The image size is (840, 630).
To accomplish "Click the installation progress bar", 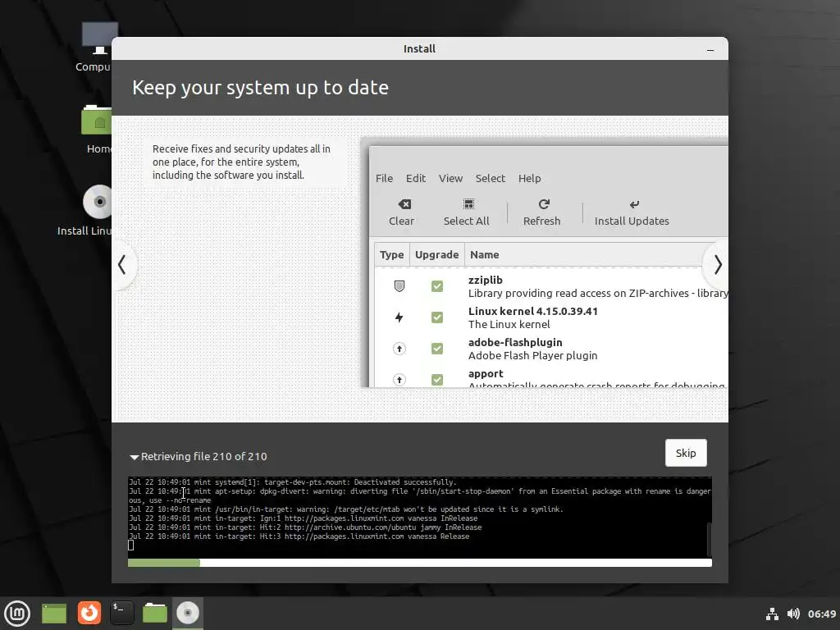I will click(x=419, y=563).
